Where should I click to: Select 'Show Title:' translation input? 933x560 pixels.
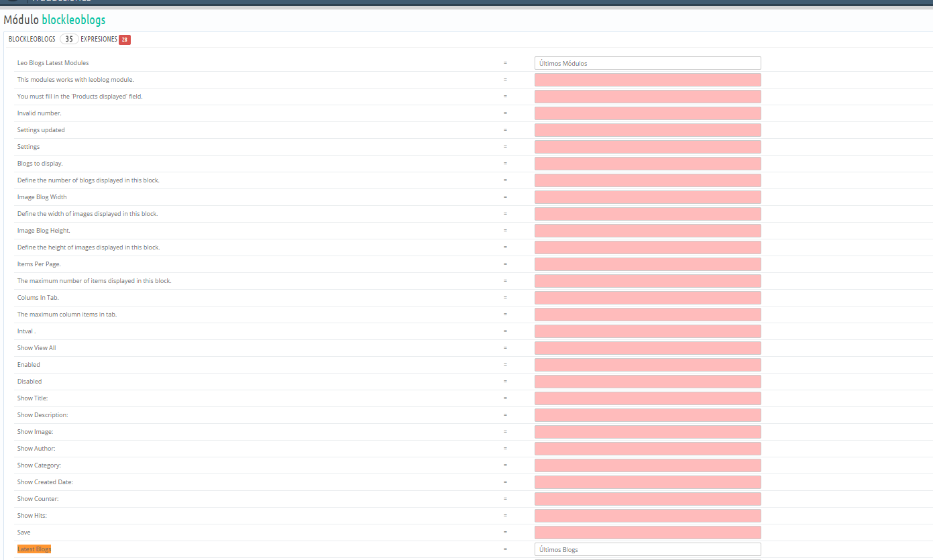647,398
